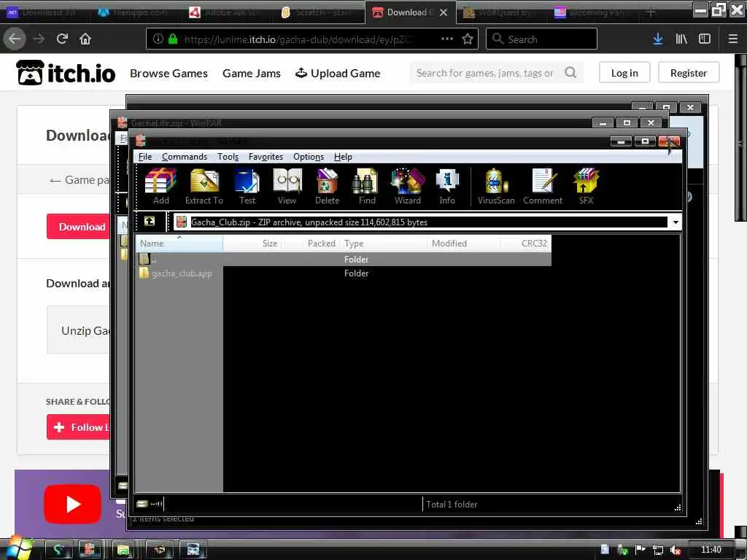
Task: Click the WinRAR taskbar button
Action: tap(90, 550)
